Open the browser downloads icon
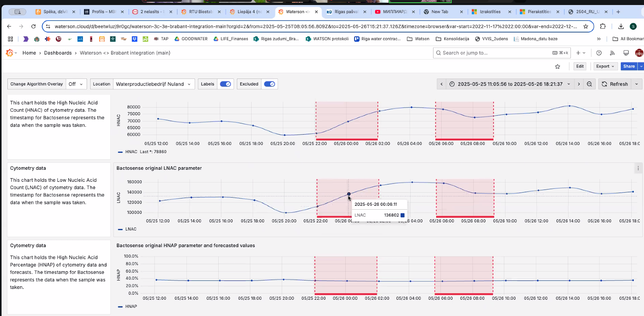 pos(621,26)
